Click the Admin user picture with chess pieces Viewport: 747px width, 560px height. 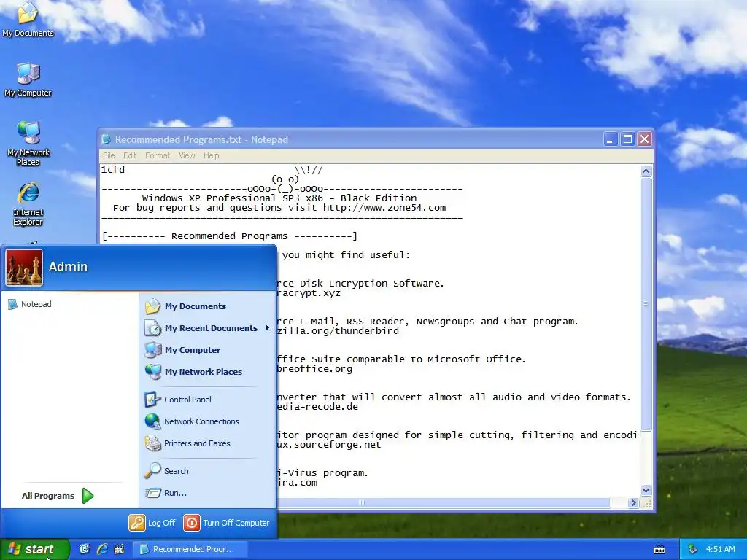pyautogui.click(x=24, y=267)
